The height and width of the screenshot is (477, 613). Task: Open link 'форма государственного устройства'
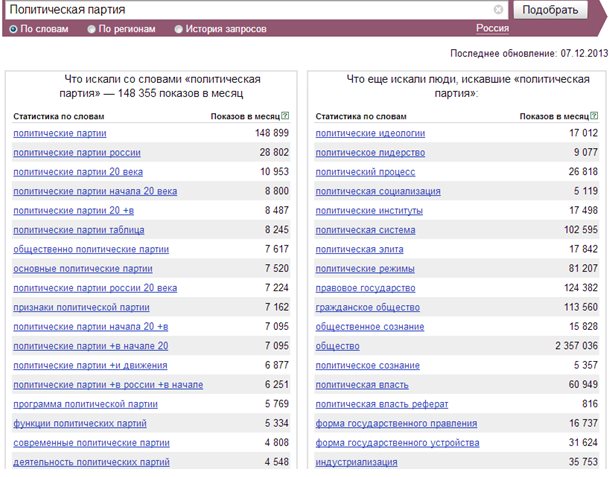[397, 443]
